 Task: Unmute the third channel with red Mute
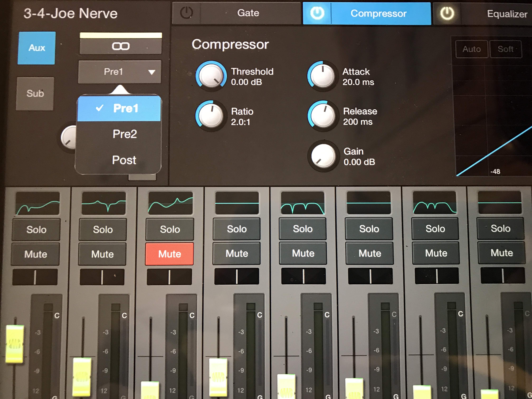[x=169, y=254]
